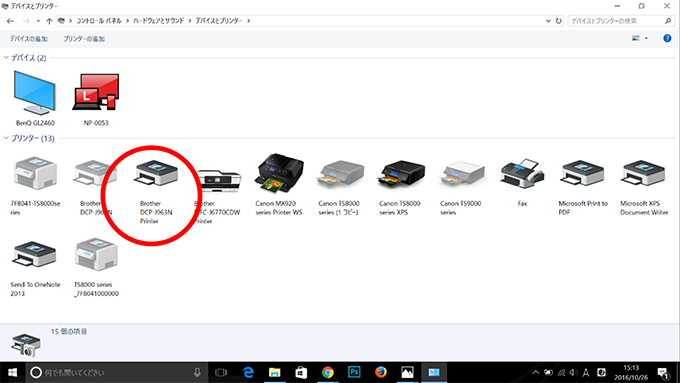Open Microsoft Edge from the taskbar
The width and height of the screenshot is (680, 383).
[x=248, y=372]
